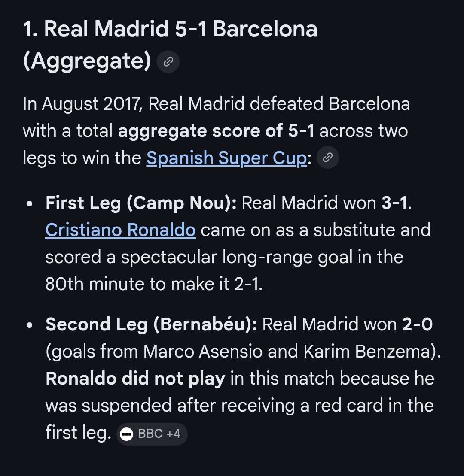Click the BBC logo icon in the source chip
This screenshot has width=464, height=476.
click(126, 434)
